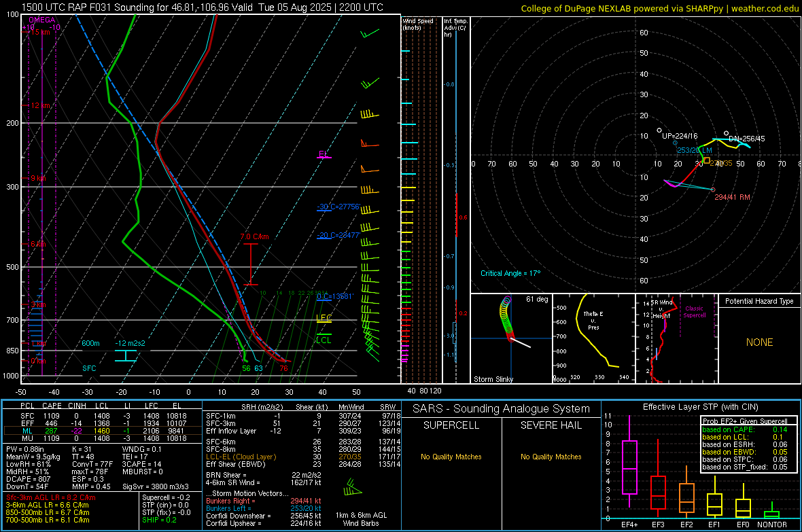Click the Theta-E v. Pres plot label

tap(593, 320)
